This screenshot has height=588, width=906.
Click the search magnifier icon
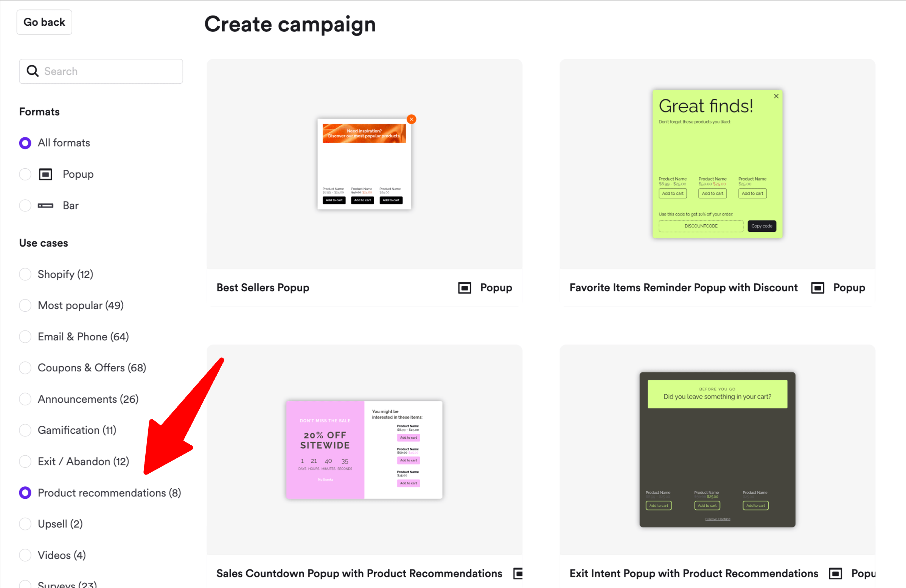[33, 71]
